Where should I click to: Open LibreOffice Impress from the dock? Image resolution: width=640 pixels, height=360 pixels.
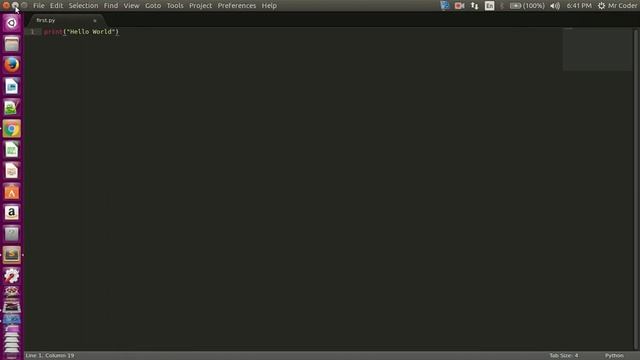11,171
